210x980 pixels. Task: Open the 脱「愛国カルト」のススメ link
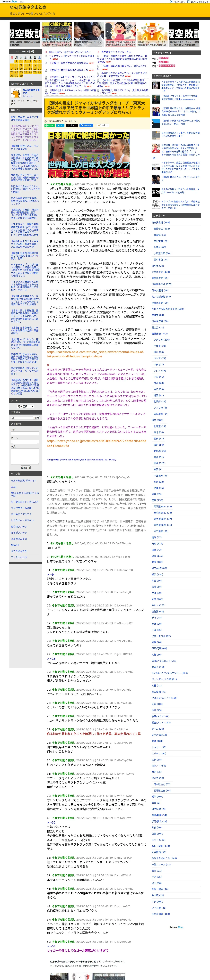point(25,502)
